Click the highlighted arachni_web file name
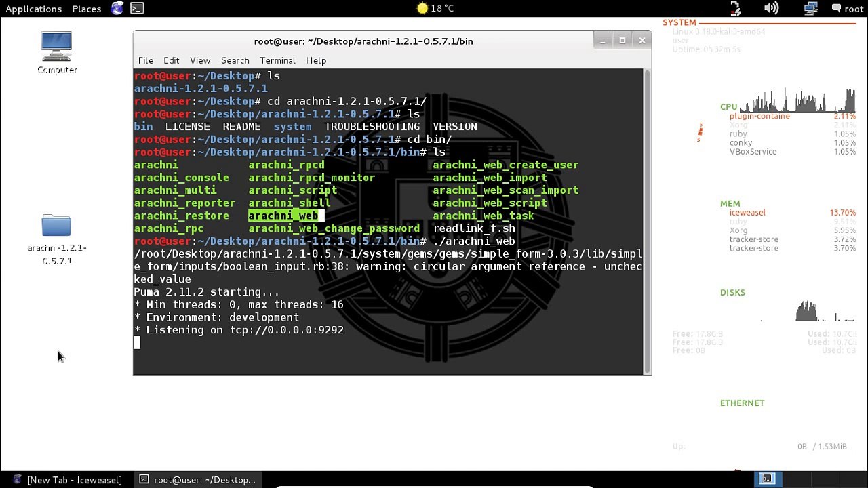 click(283, 216)
